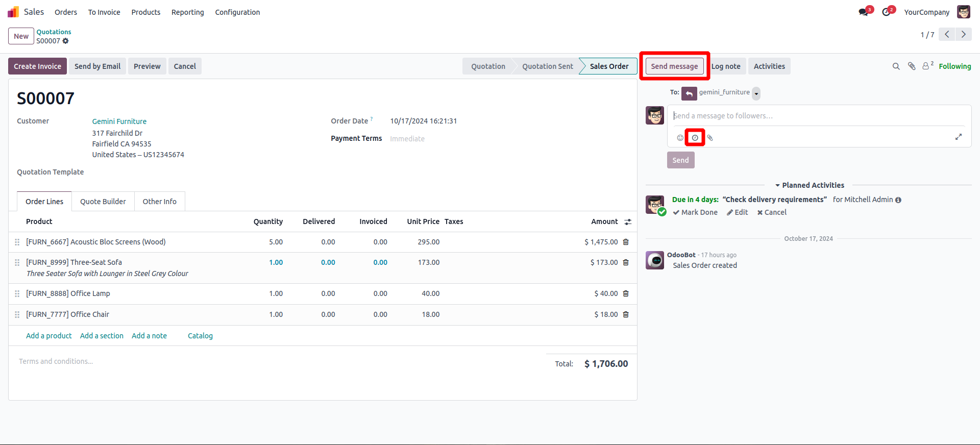
Task: Open the customer Preview
Action: 147,66
